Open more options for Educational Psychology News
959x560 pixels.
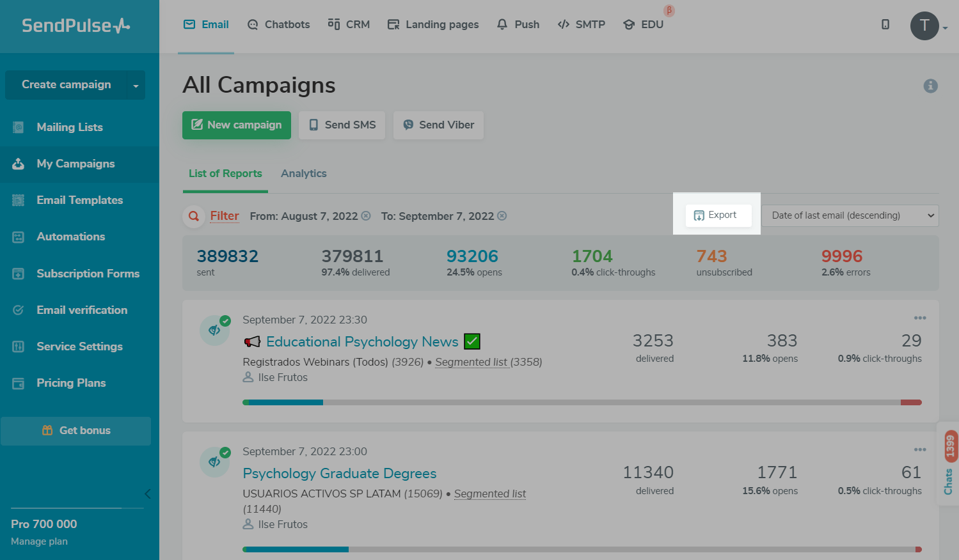919,318
